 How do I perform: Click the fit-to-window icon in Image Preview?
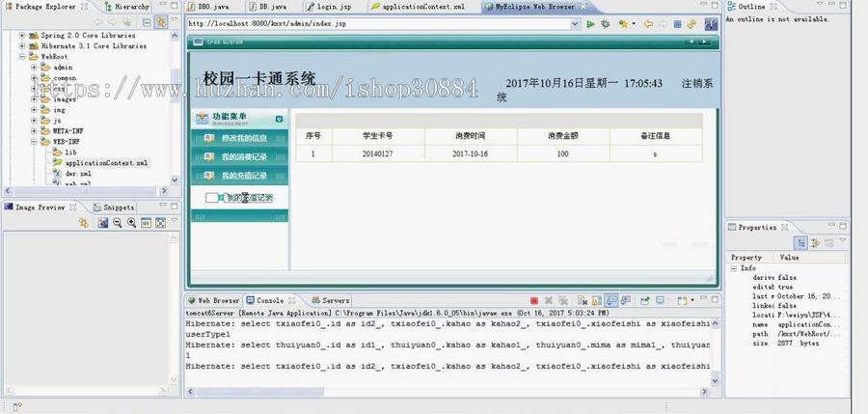click(x=160, y=223)
